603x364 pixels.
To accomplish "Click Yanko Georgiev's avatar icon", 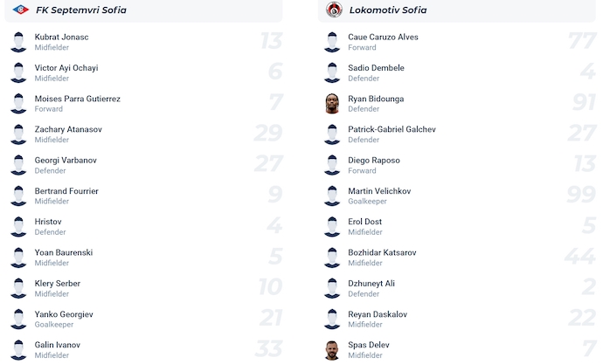I will (18, 319).
